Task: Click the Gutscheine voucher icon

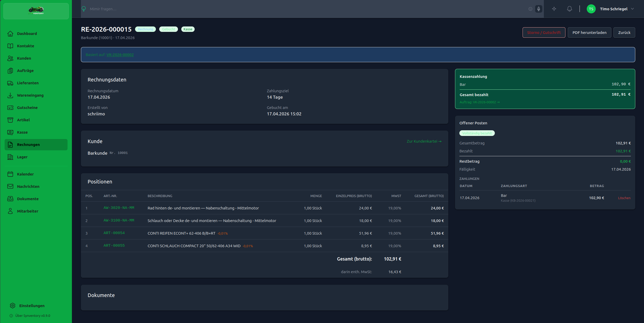Action: click(10, 108)
